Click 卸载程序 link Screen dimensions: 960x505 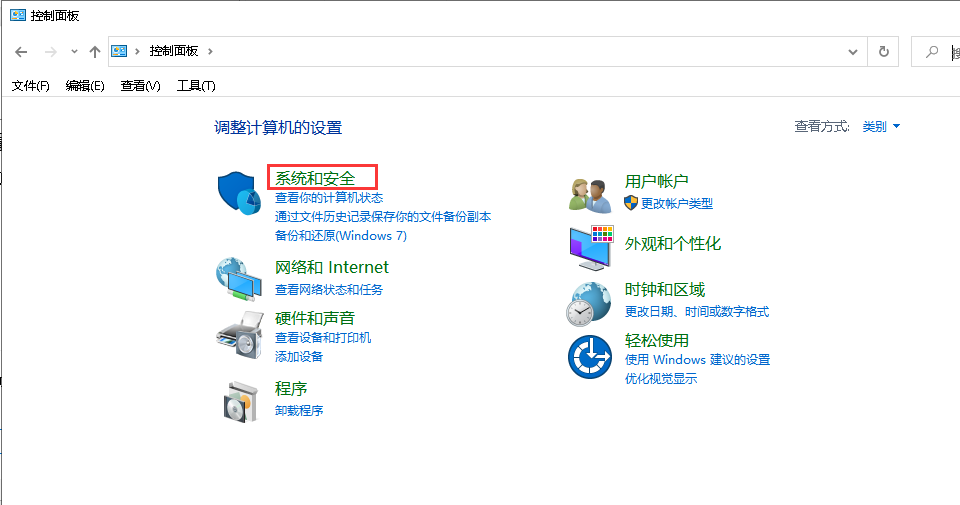point(299,411)
